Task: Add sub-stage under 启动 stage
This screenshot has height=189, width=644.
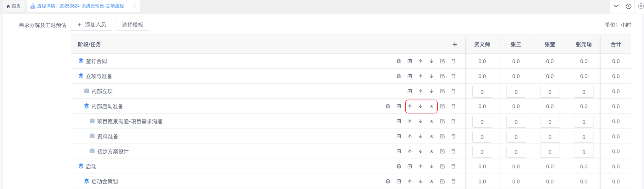Action: [399, 166]
